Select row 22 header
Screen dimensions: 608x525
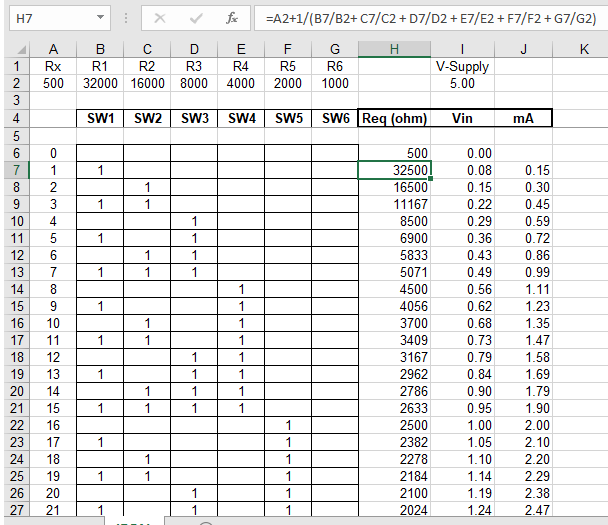tap(17, 425)
